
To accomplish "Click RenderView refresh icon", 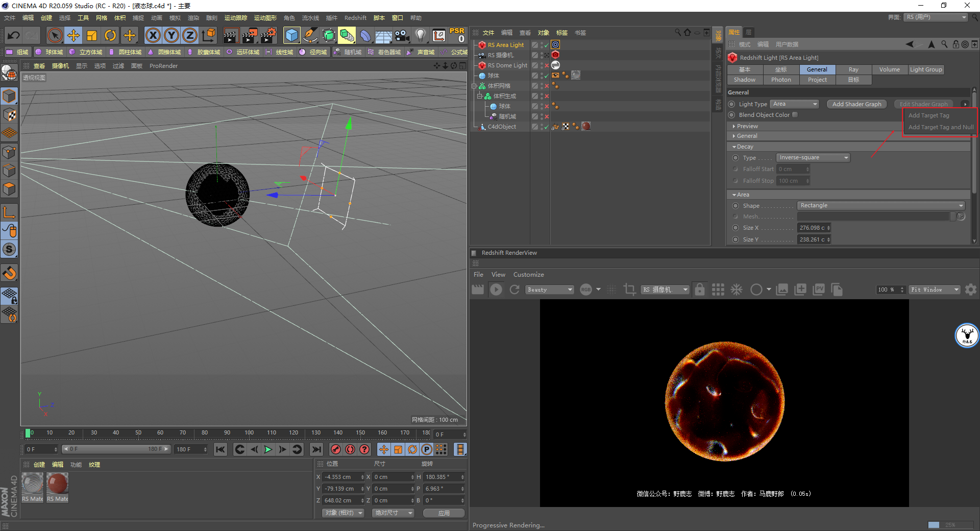I will click(x=514, y=289).
